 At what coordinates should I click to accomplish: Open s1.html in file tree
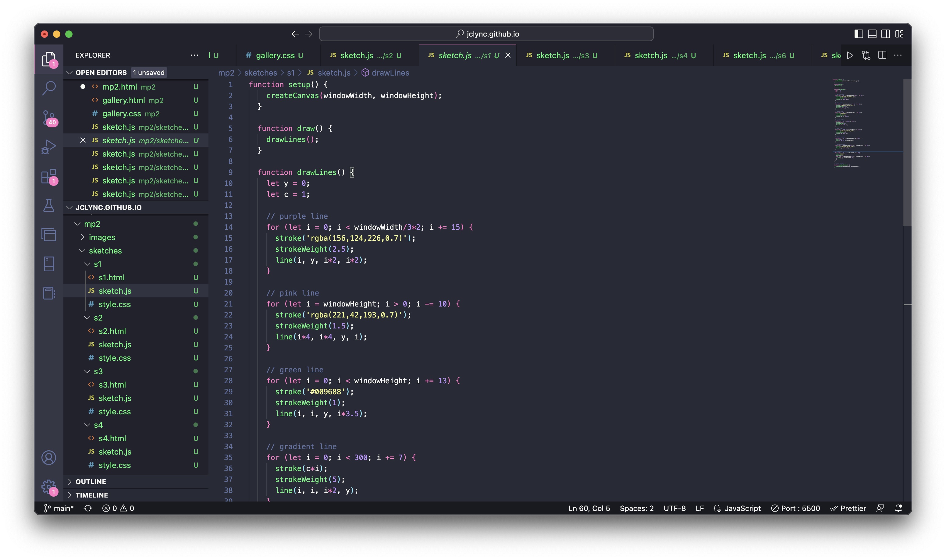(136, 277)
